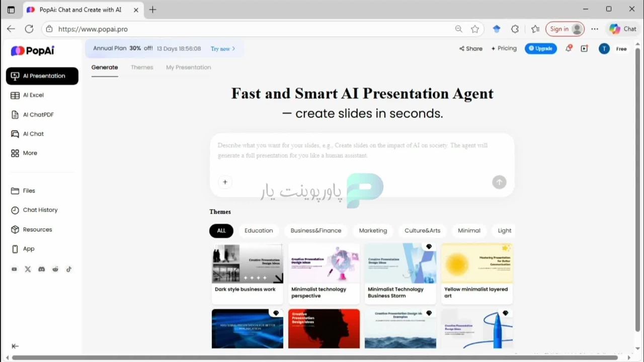Switch to the My Presentation tab
This screenshot has height=362, width=644.
point(188,67)
